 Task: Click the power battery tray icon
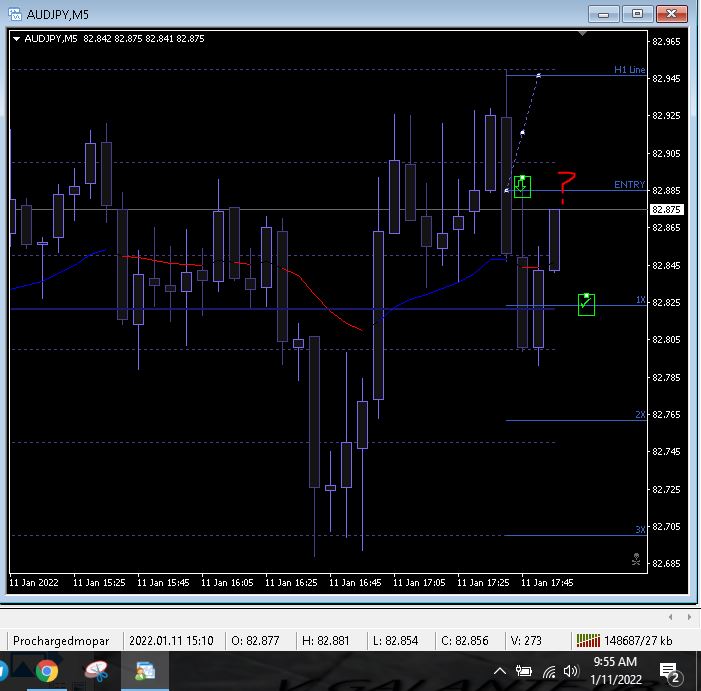[524, 671]
